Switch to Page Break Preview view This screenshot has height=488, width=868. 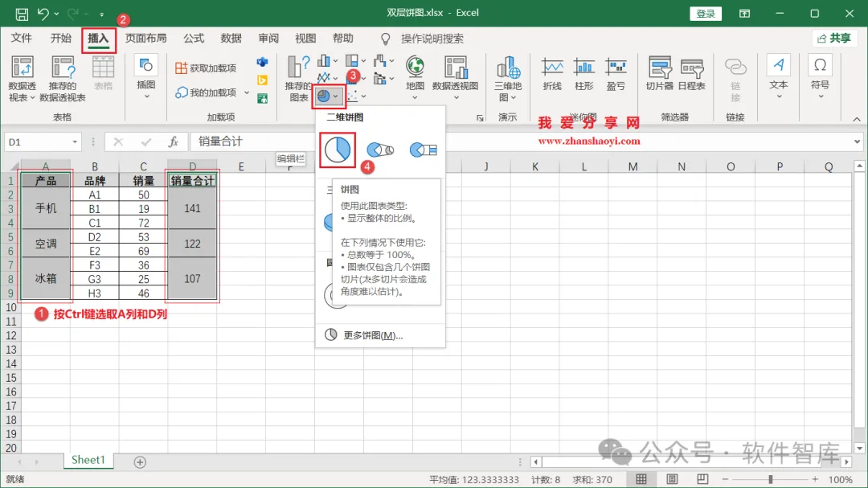tap(702, 479)
